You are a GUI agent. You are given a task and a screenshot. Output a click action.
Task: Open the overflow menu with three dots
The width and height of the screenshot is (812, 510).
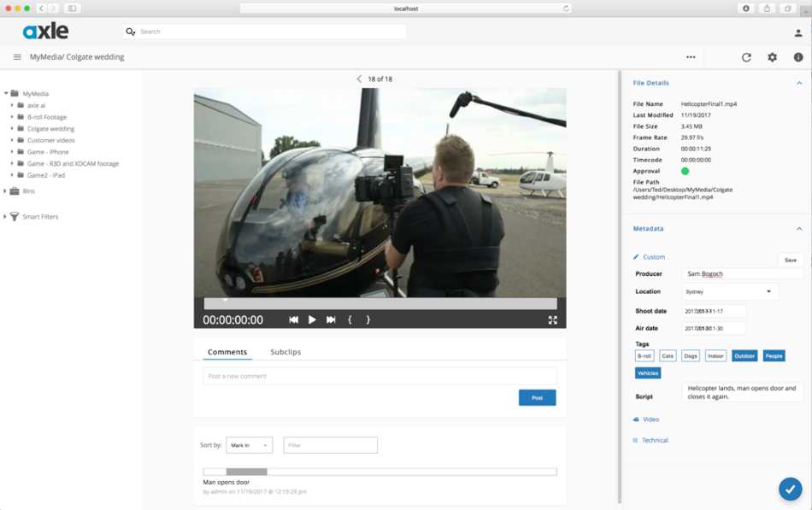(x=691, y=56)
